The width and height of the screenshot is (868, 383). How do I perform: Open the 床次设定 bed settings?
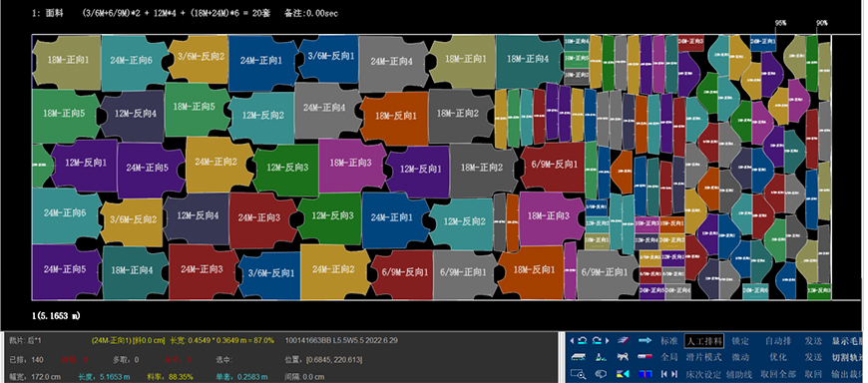pos(703,374)
